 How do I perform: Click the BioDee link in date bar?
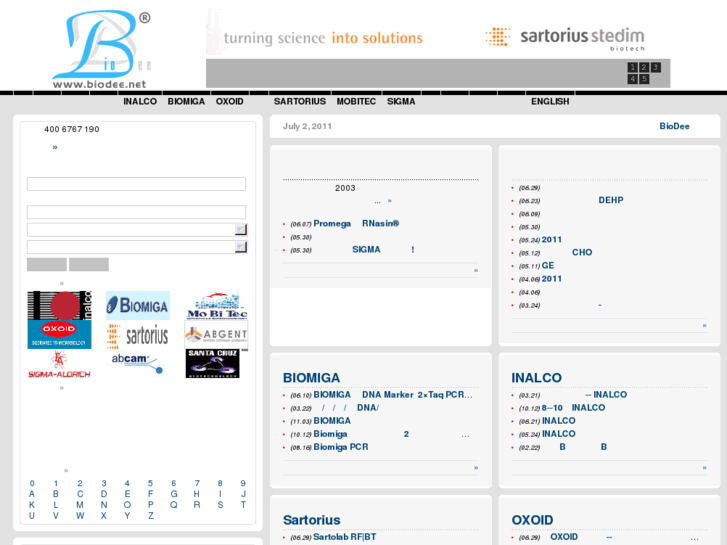[674, 126]
